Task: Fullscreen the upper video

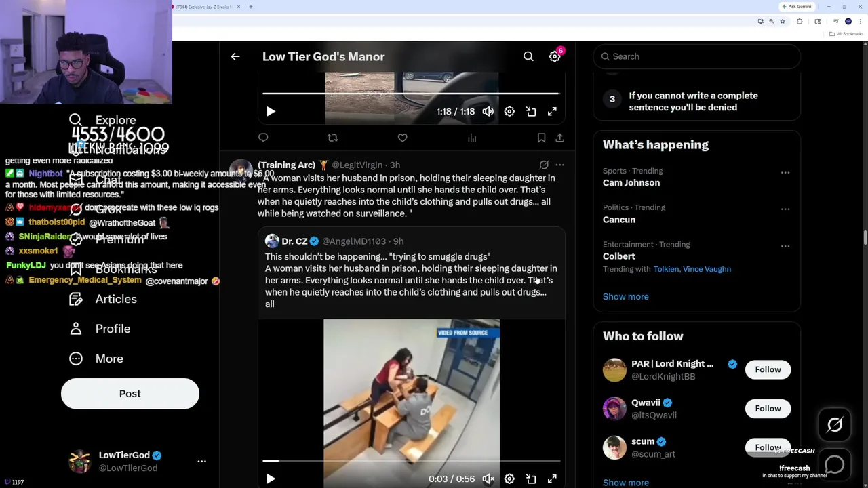Action: pos(552,111)
